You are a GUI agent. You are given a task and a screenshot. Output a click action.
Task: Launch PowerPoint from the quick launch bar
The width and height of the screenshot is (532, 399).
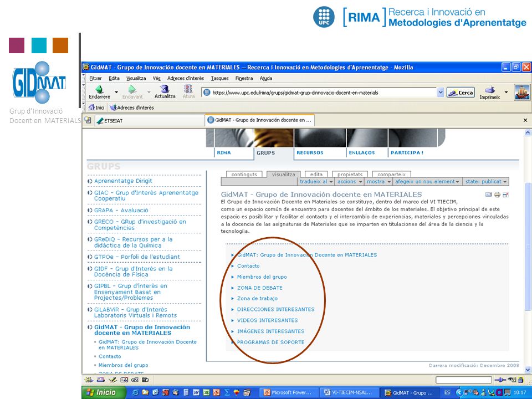[216, 392]
